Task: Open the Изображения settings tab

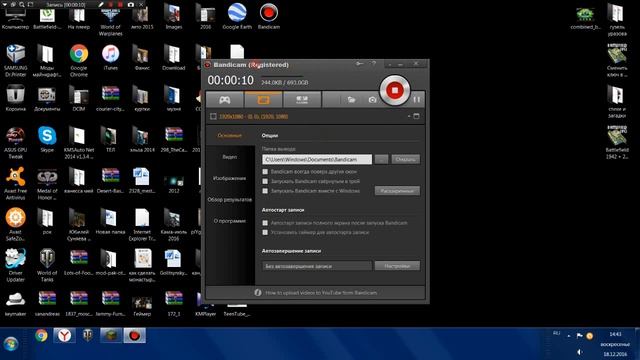Action: [x=230, y=178]
